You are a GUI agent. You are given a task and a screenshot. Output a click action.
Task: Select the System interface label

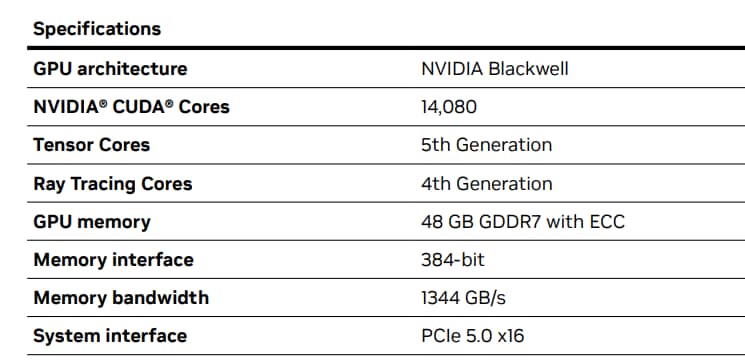(110, 336)
